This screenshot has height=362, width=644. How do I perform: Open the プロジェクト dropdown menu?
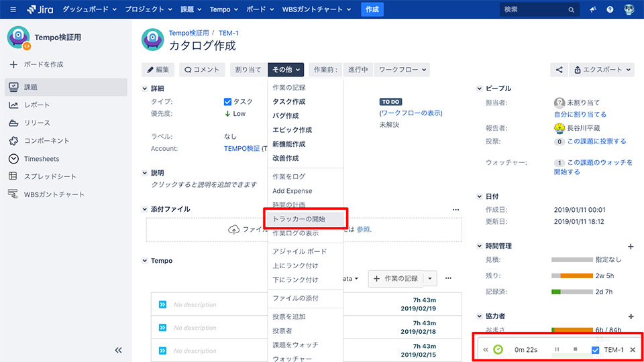pos(148,9)
